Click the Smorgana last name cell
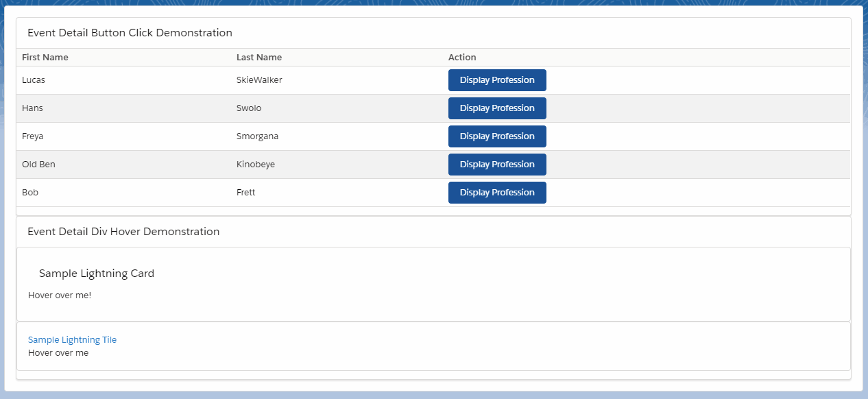 (x=257, y=136)
